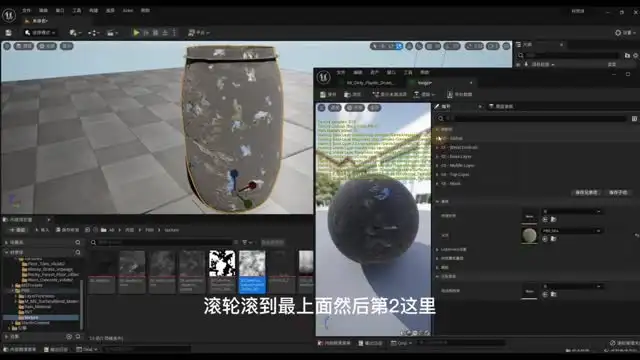Open the parent material asset dropdown
Image resolution: width=640 pixels, height=360 pixels.
click(571, 231)
